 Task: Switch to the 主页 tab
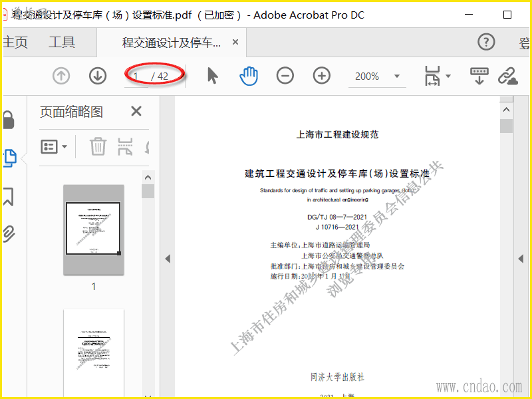pyautogui.click(x=15, y=43)
